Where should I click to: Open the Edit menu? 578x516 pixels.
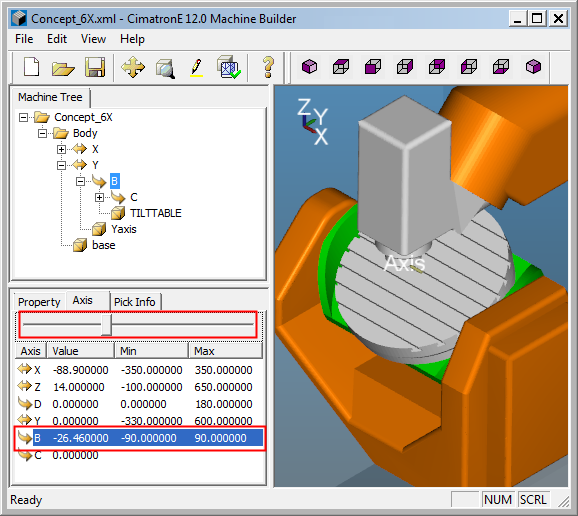point(57,39)
